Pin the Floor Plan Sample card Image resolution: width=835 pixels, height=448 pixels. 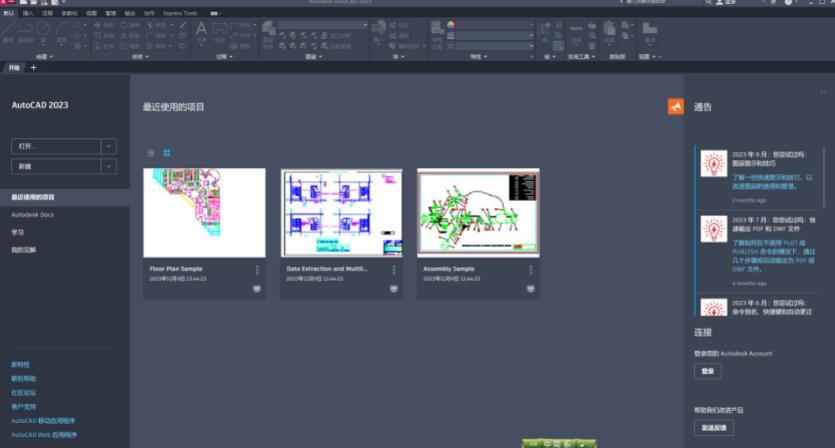[257, 289]
